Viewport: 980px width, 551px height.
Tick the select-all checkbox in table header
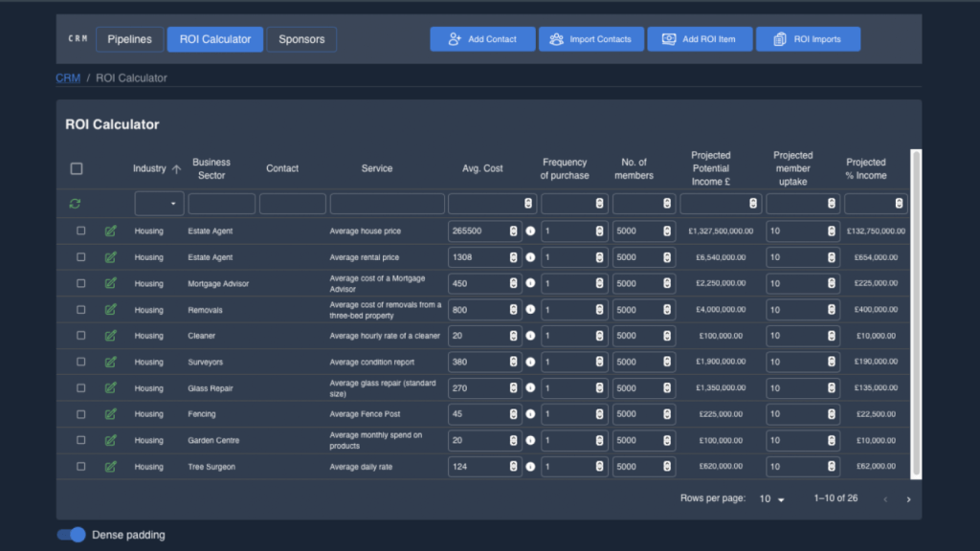(x=77, y=169)
